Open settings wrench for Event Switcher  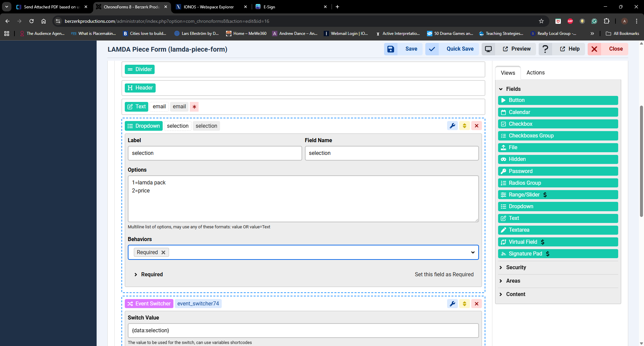tap(452, 304)
